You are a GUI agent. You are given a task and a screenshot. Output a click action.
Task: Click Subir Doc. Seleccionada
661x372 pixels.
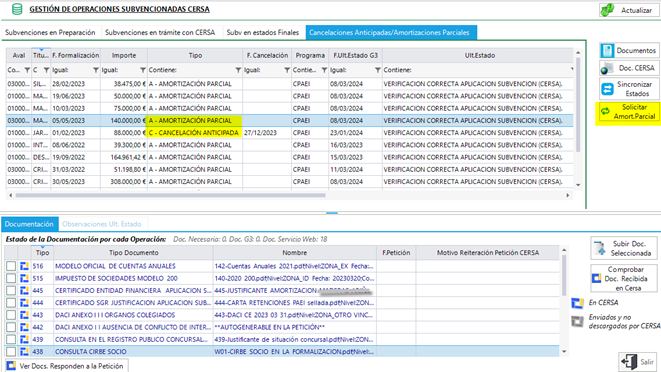pyautogui.click(x=624, y=248)
